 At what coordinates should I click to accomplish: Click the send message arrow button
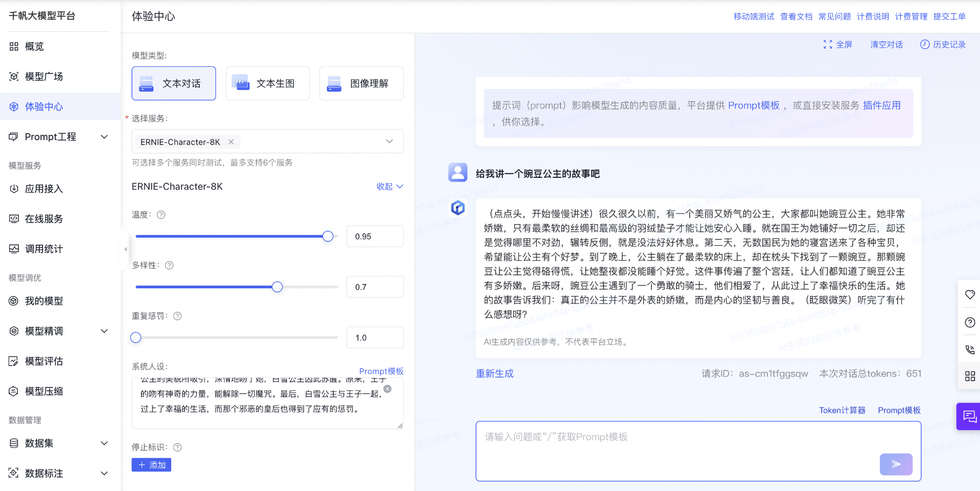(x=896, y=464)
